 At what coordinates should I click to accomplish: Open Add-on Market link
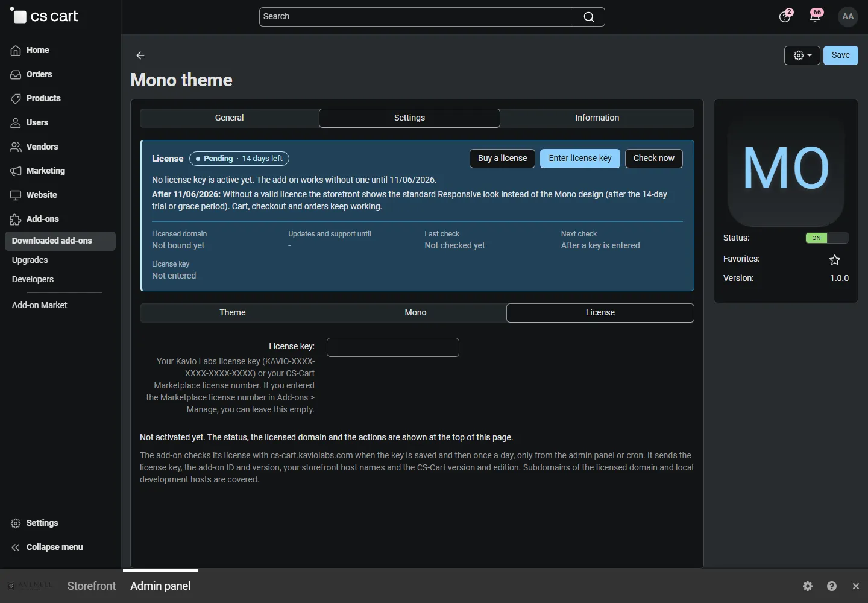40,306
